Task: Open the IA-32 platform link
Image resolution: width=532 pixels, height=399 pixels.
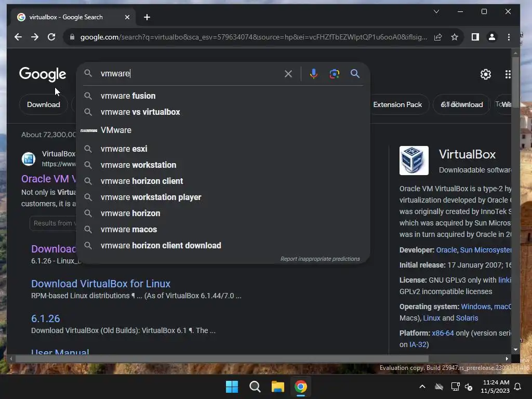Action: pos(418,345)
